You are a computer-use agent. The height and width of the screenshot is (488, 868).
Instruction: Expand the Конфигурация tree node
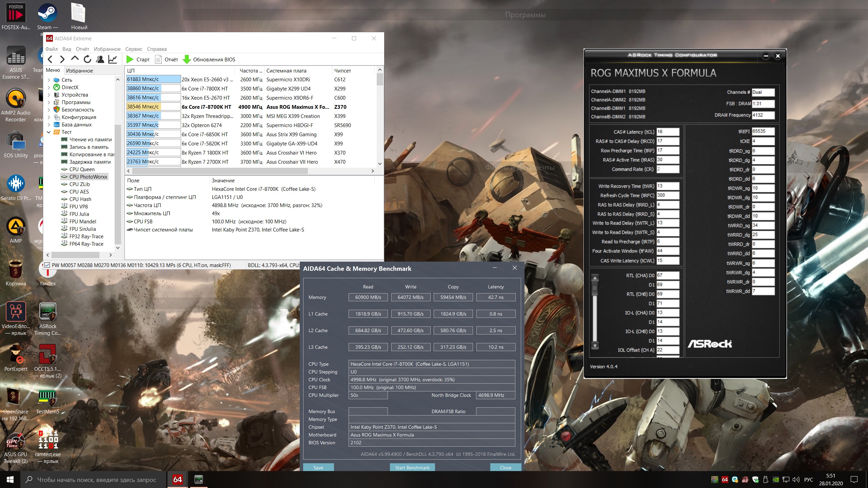click(x=49, y=117)
